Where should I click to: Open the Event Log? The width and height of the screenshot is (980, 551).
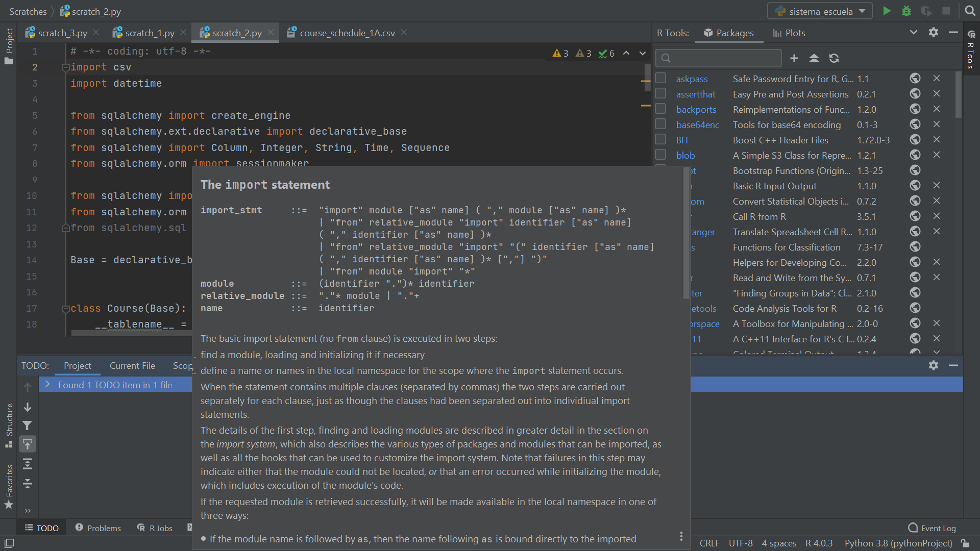tap(932, 528)
